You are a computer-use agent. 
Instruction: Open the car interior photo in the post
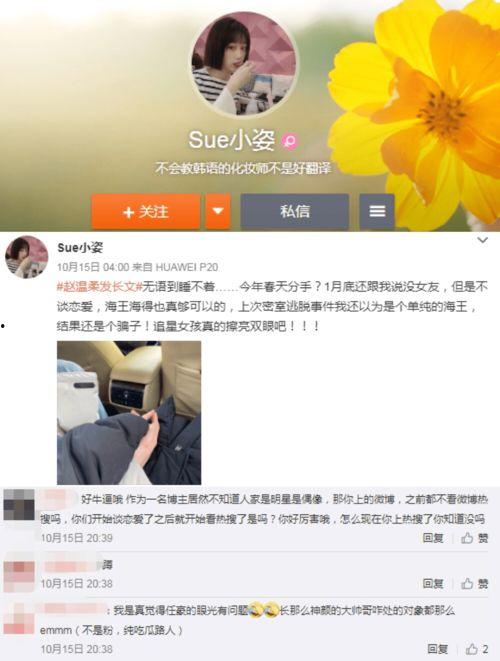(129, 413)
